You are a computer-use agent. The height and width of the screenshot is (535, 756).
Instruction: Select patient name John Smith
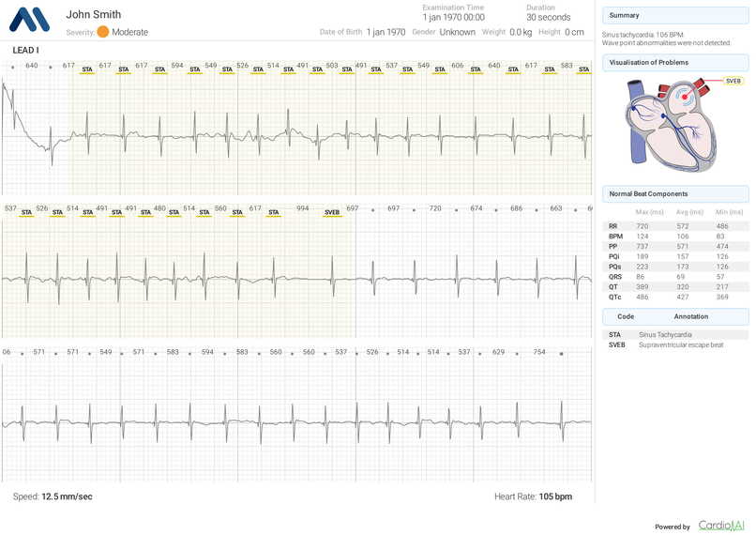point(94,14)
